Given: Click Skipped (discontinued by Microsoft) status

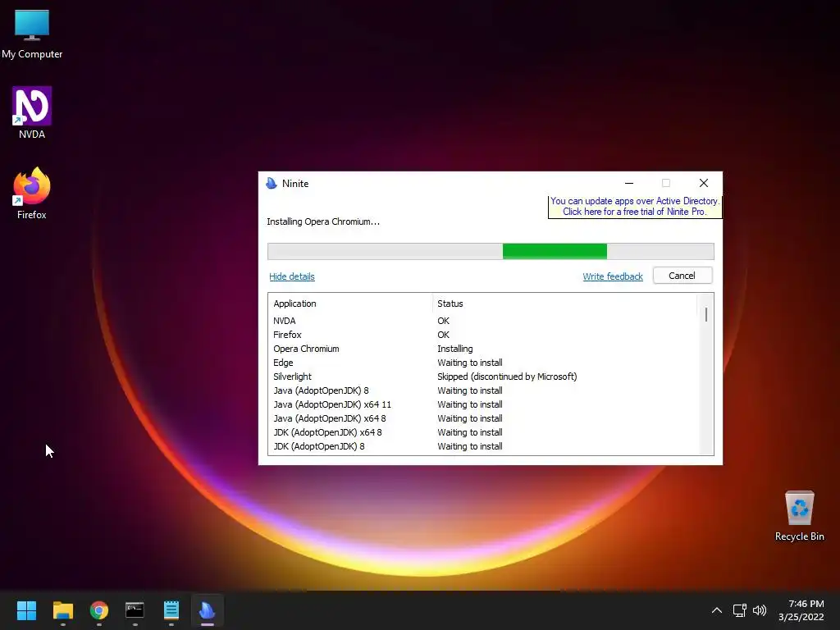Looking at the screenshot, I should tap(507, 377).
